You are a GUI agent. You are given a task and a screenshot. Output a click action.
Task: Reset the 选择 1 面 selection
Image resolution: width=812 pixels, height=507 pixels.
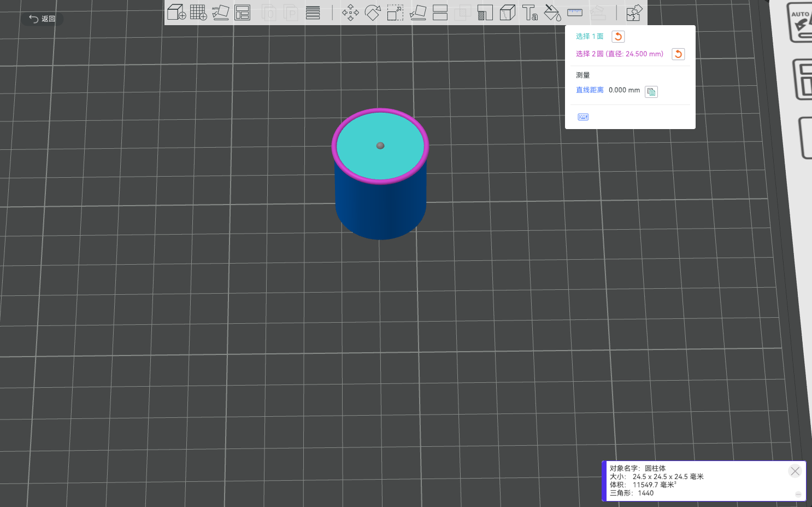(x=618, y=37)
